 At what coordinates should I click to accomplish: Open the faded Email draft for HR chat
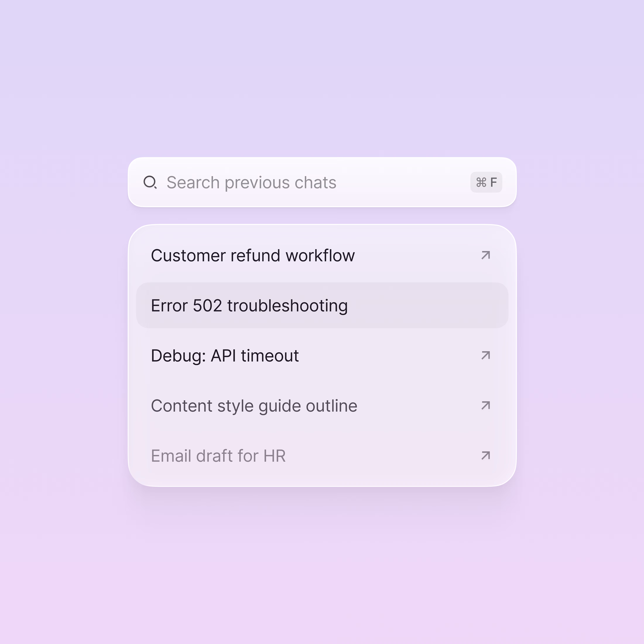322,455
